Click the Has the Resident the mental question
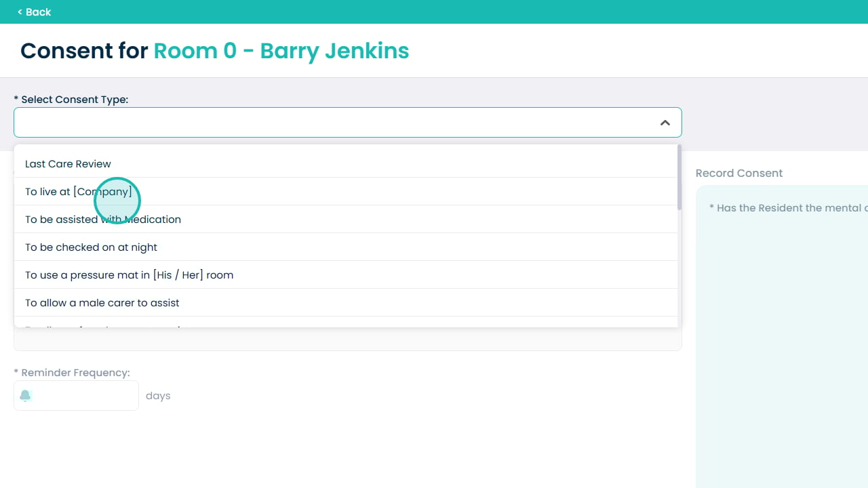 [789, 208]
